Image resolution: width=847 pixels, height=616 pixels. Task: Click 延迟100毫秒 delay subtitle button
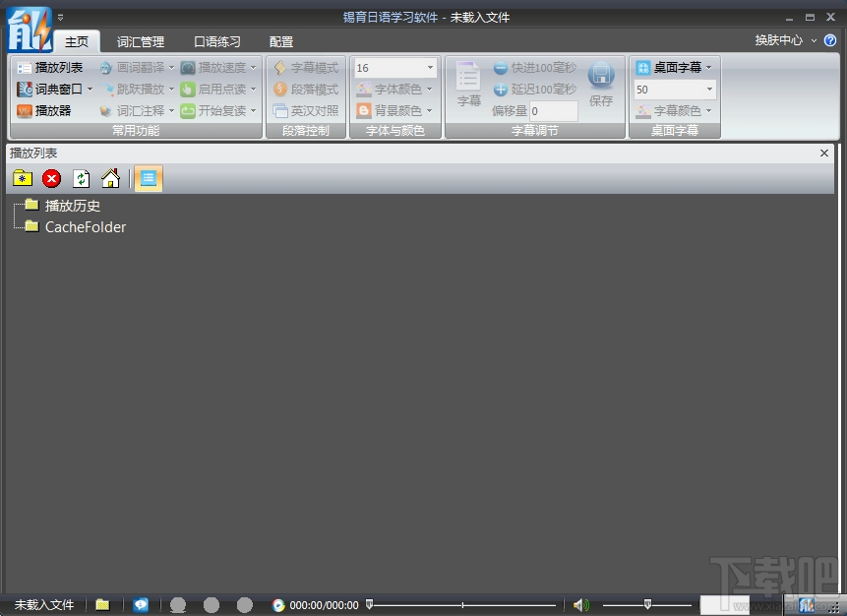coord(535,90)
